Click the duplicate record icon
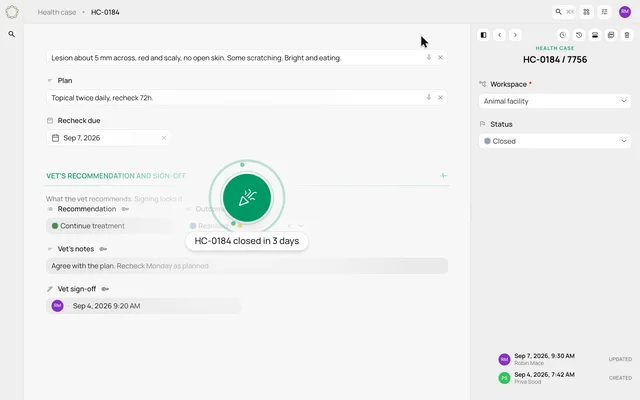 611,35
